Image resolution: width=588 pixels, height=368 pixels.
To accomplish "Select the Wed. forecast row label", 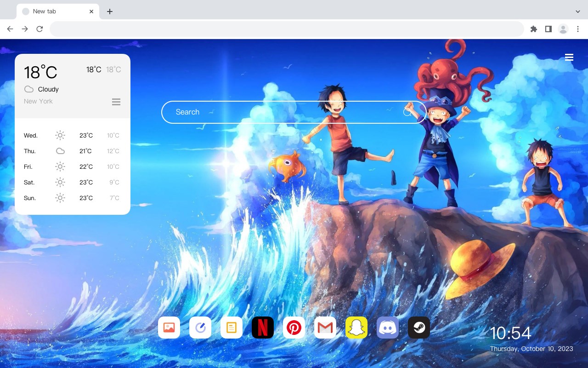I will 31,136.
